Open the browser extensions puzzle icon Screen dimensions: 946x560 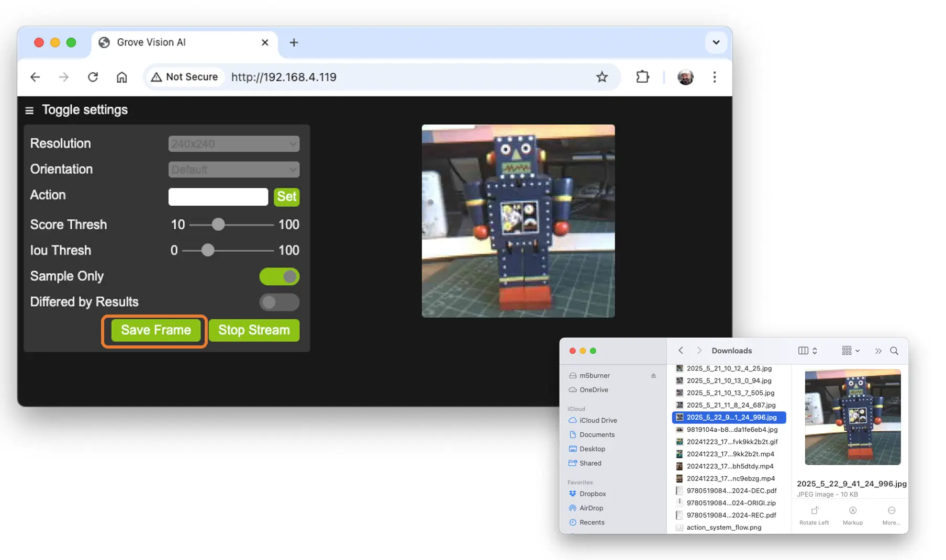point(642,77)
